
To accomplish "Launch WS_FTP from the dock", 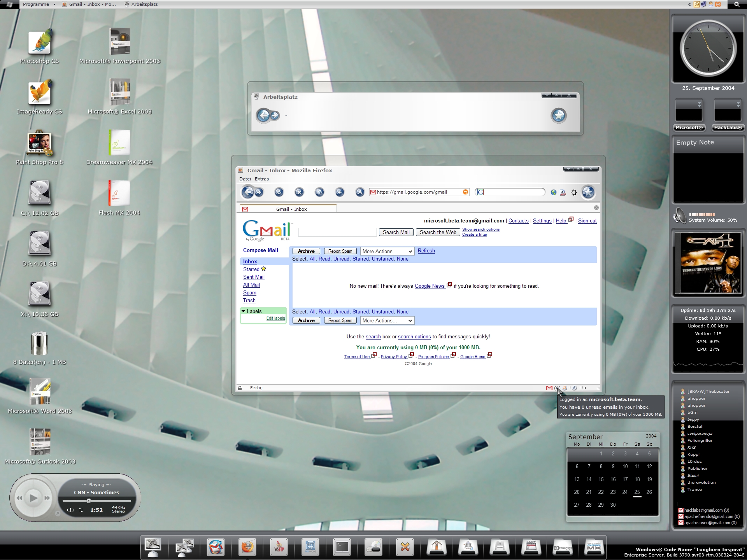I will pyautogui.click(x=279, y=548).
